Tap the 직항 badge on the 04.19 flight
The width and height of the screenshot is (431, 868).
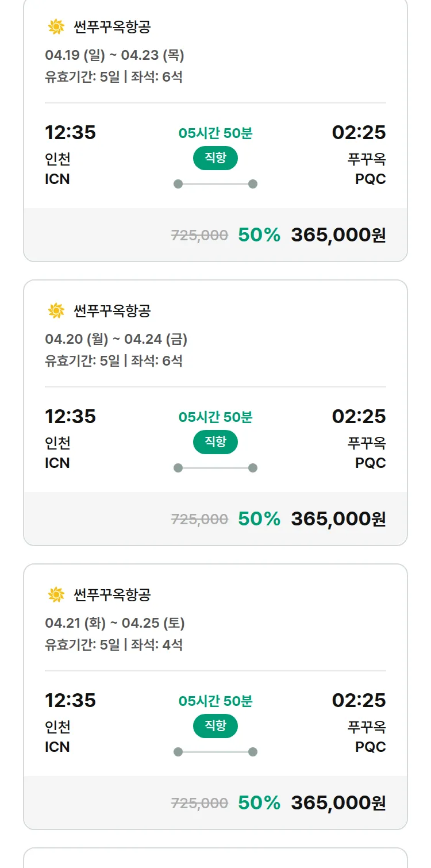(215, 158)
